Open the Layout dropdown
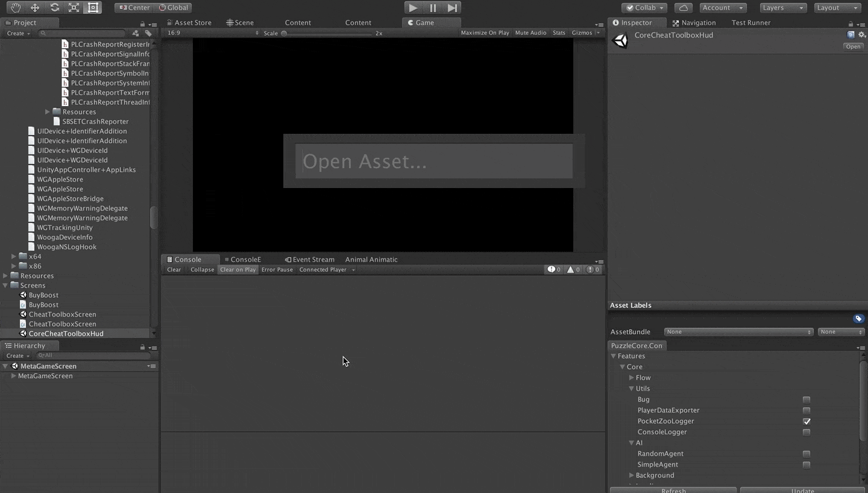 pyautogui.click(x=837, y=8)
